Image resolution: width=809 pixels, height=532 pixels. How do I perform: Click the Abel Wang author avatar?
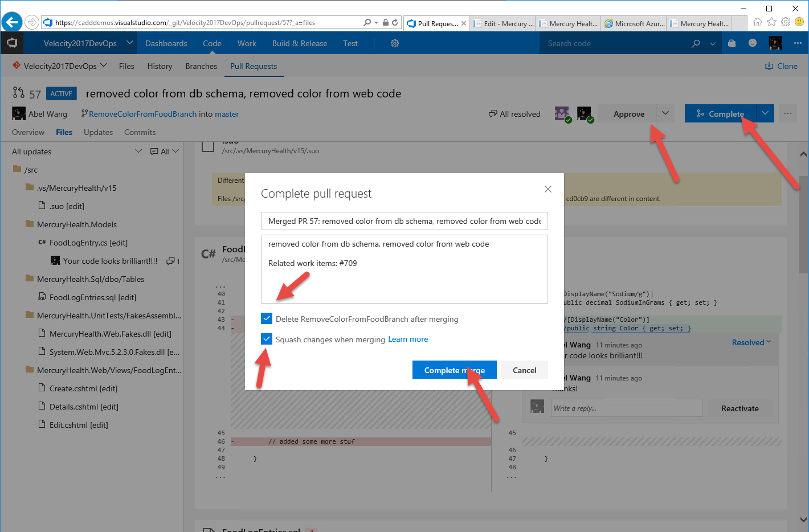point(19,113)
